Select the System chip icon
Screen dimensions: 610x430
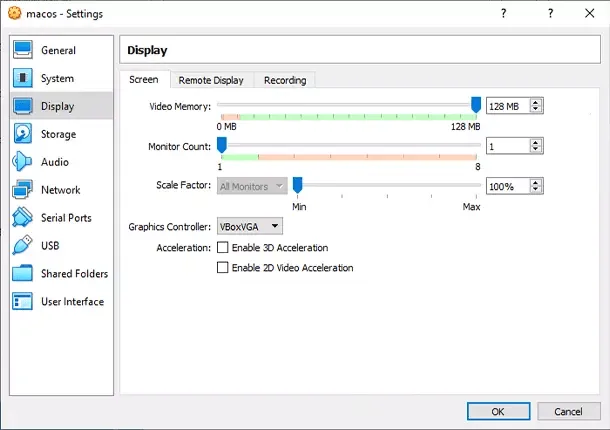coord(23,78)
